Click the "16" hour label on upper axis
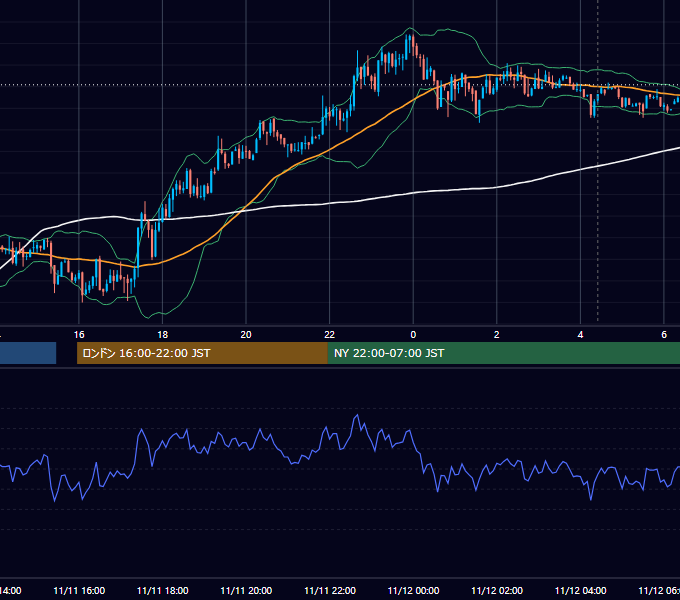 (79, 334)
